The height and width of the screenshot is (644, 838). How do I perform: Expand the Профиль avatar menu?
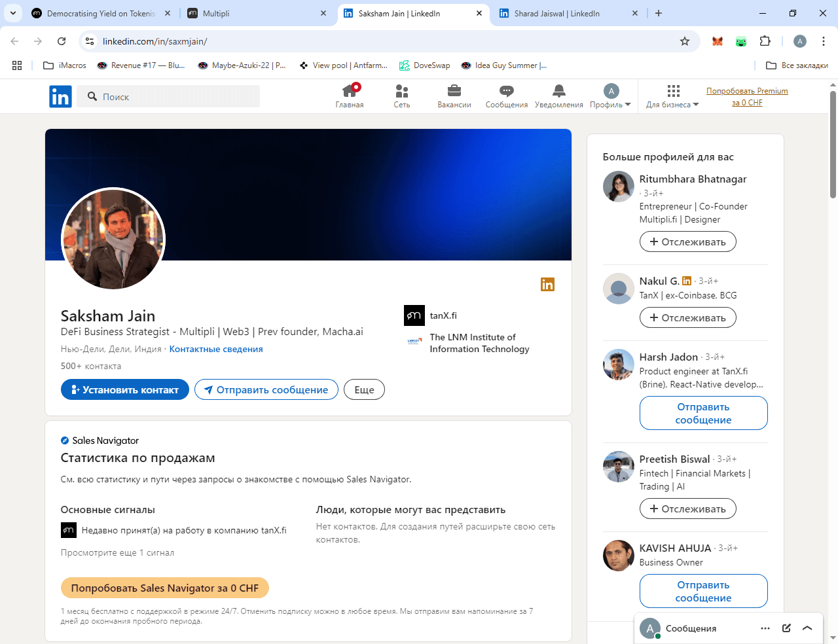(x=610, y=96)
